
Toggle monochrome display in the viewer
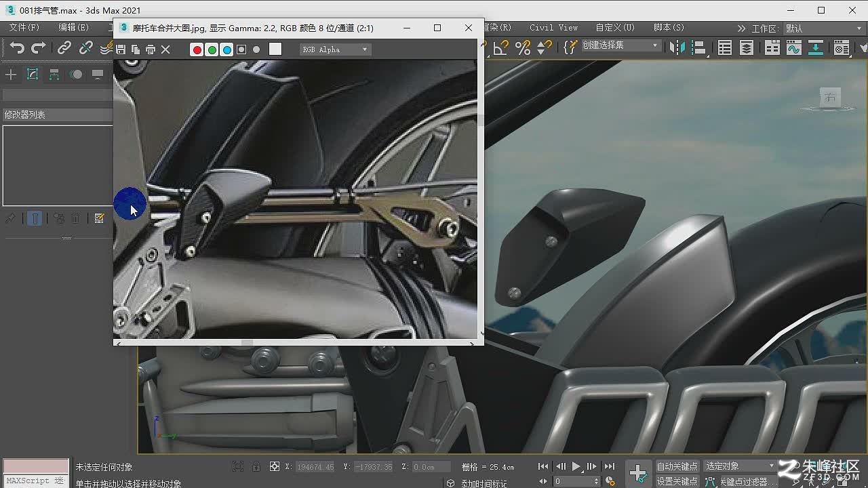(x=256, y=49)
